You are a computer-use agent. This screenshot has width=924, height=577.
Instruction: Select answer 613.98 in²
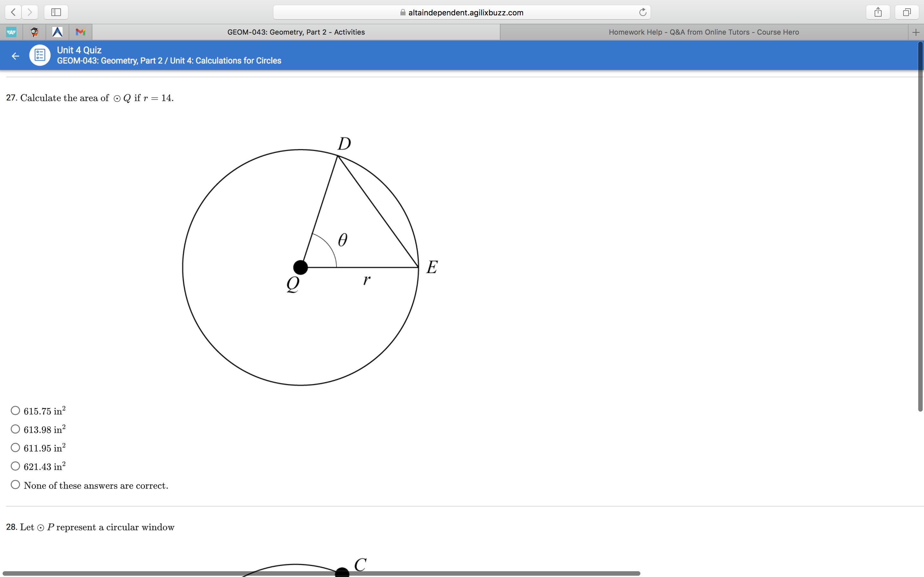[x=15, y=429]
